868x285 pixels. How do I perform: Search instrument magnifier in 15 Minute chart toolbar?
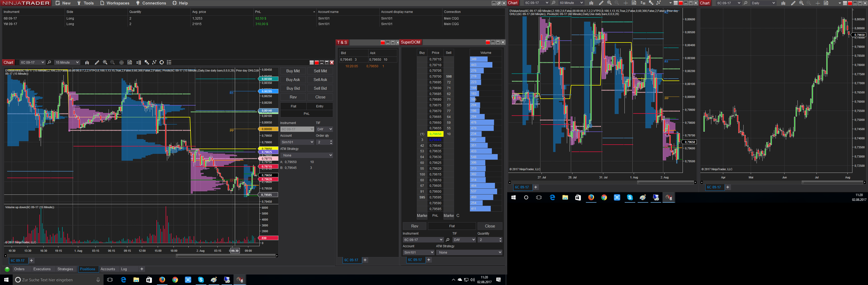pos(49,62)
